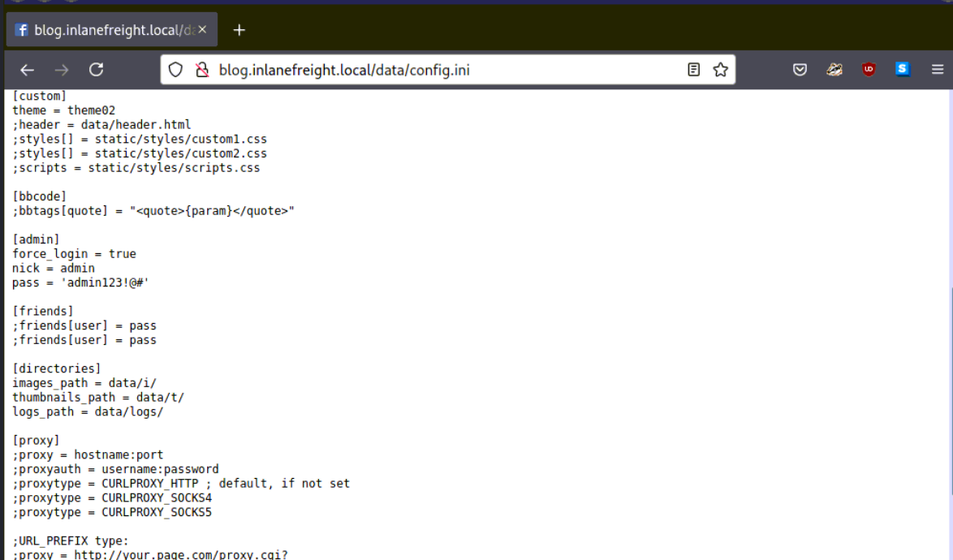This screenshot has width=953, height=560.
Task: Click the custom2.css styles line
Action: point(140,153)
